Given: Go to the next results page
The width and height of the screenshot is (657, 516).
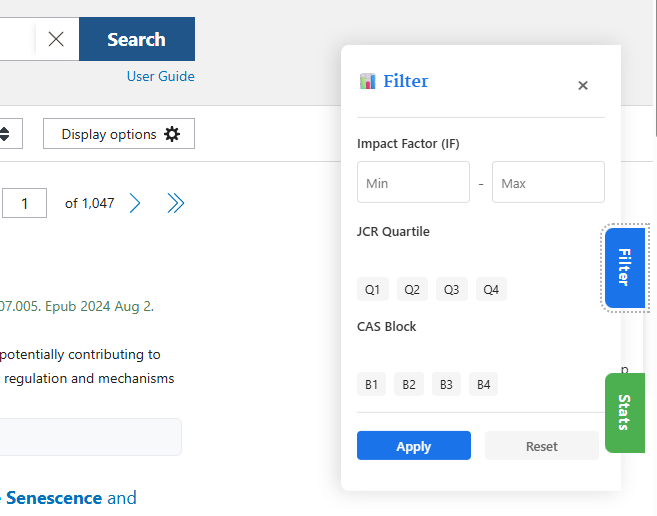Looking at the screenshot, I should click(x=135, y=203).
